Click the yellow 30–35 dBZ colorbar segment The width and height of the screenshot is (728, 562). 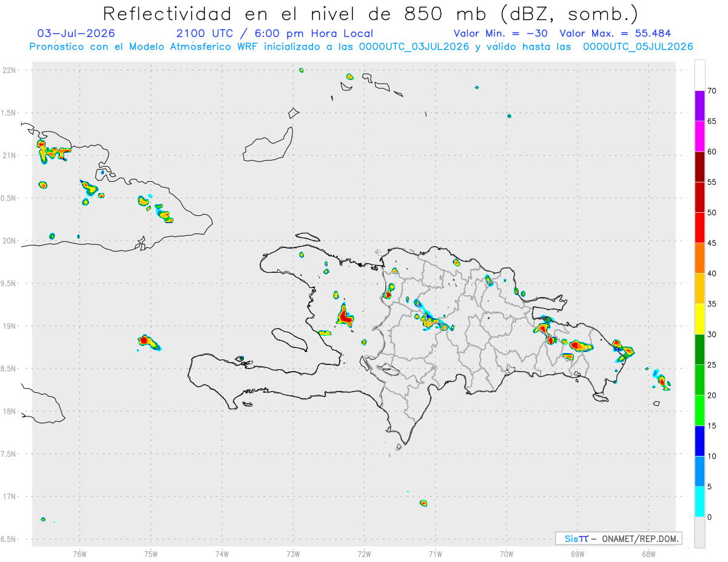click(x=699, y=319)
